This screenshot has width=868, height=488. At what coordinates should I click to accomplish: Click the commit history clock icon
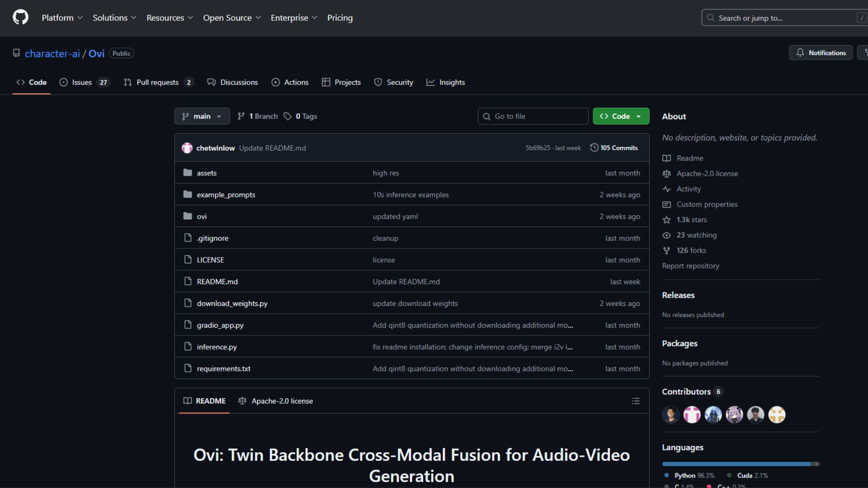pyautogui.click(x=594, y=148)
